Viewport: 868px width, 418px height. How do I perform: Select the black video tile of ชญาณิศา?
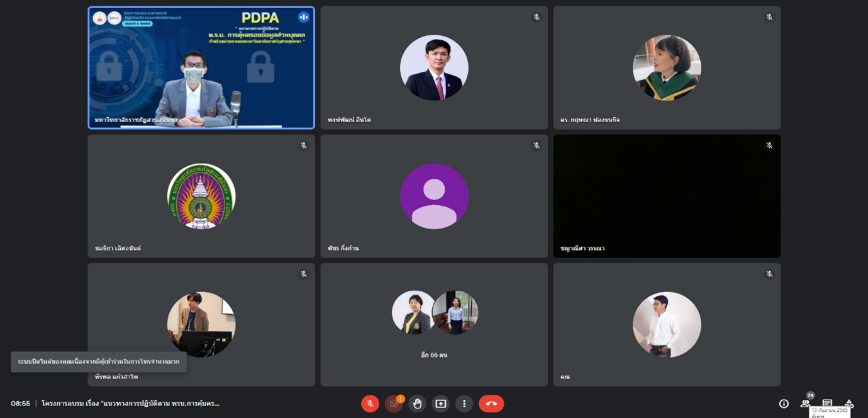(667, 196)
